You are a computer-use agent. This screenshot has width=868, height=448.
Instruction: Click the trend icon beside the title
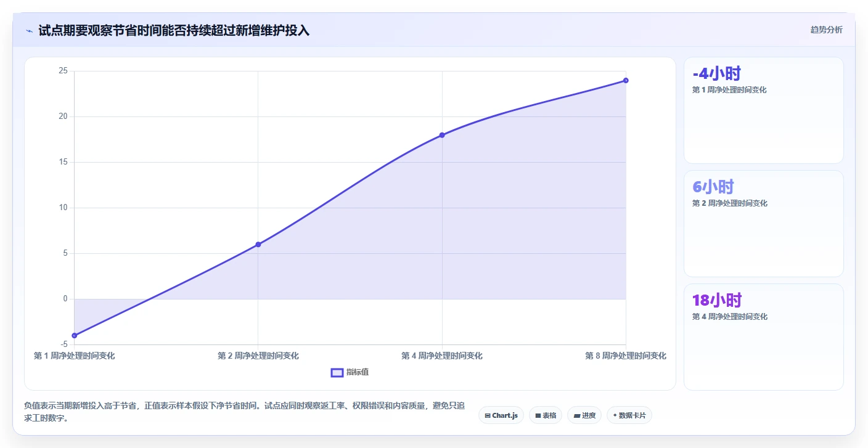coord(29,30)
